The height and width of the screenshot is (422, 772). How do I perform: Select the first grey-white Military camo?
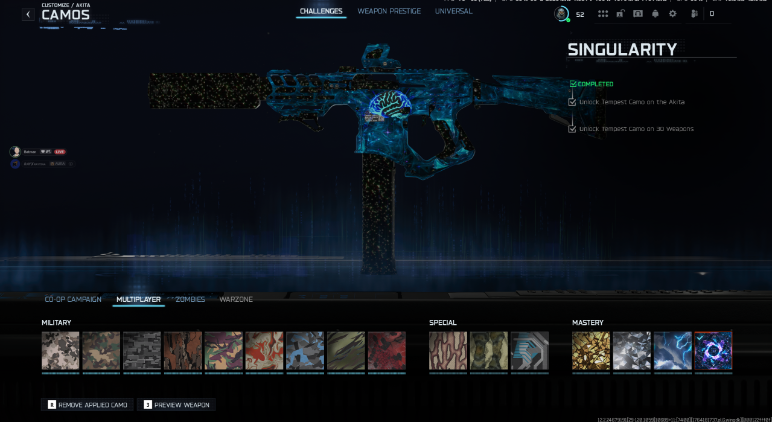[61, 351]
